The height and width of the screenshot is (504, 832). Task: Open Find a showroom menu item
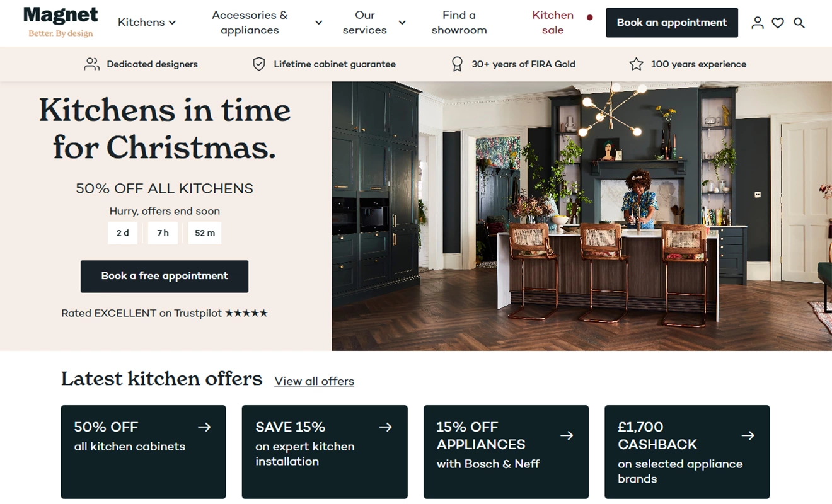(x=459, y=23)
